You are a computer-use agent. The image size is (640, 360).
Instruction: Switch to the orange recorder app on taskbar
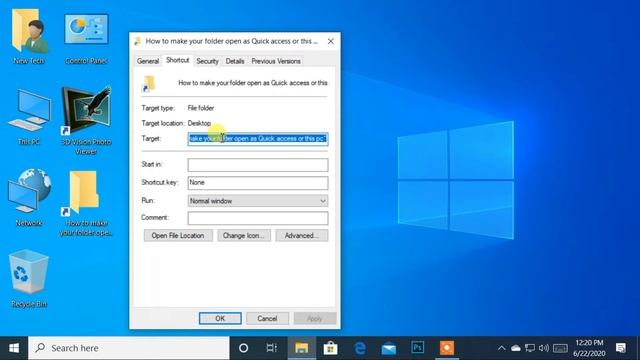(x=447, y=348)
